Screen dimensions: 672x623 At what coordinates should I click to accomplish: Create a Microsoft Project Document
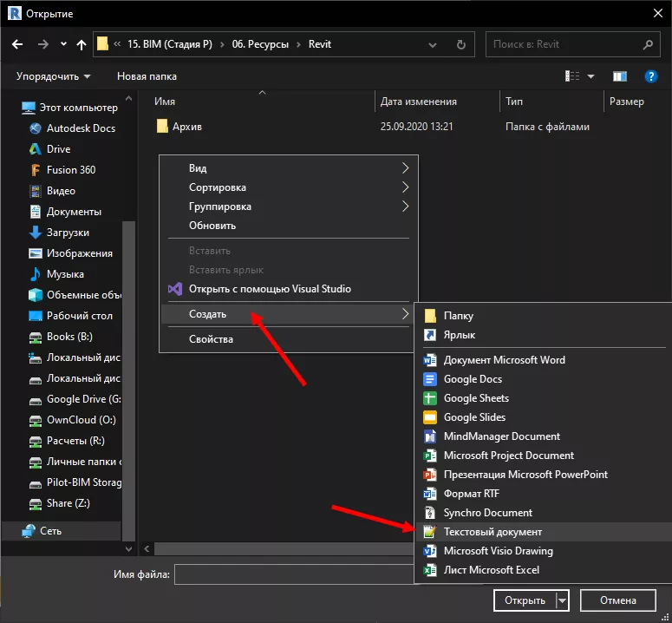[508, 456]
